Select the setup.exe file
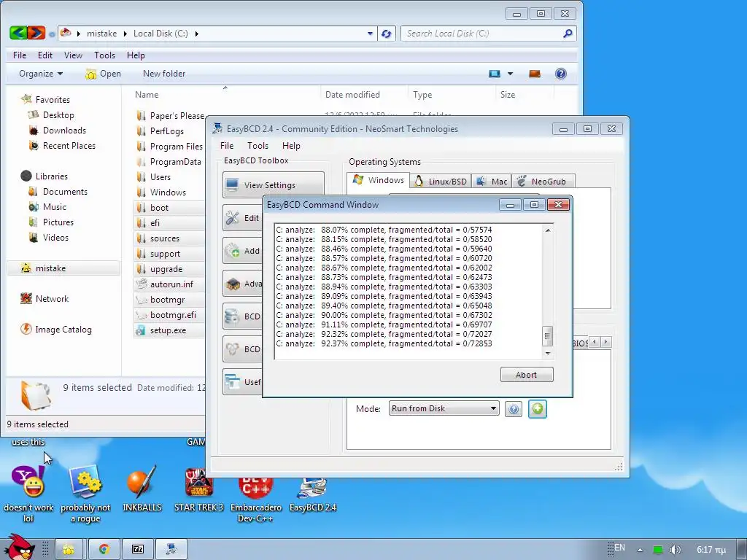Viewport: 747px width, 560px height. pyautogui.click(x=168, y=330)
